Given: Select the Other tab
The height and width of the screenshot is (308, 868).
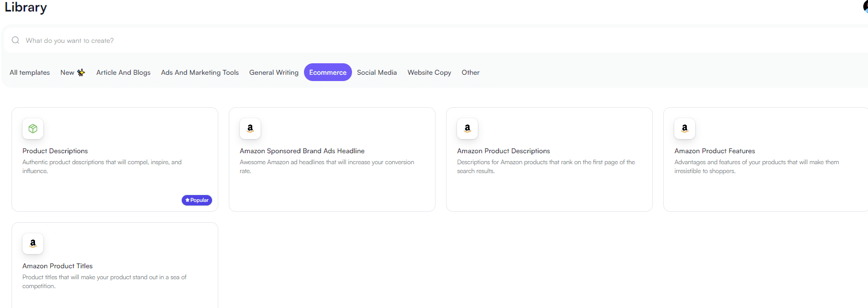Looking at the screenshot, I should pos(471,73).
